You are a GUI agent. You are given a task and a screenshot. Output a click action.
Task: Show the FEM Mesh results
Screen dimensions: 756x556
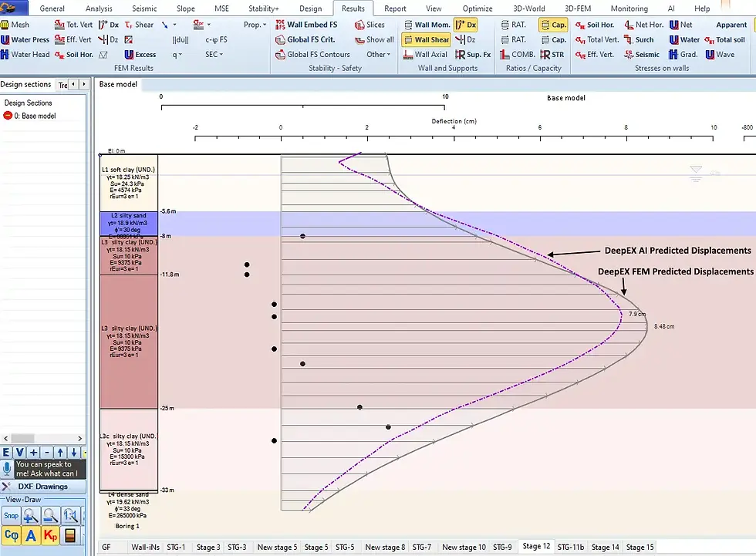(15, 25)
